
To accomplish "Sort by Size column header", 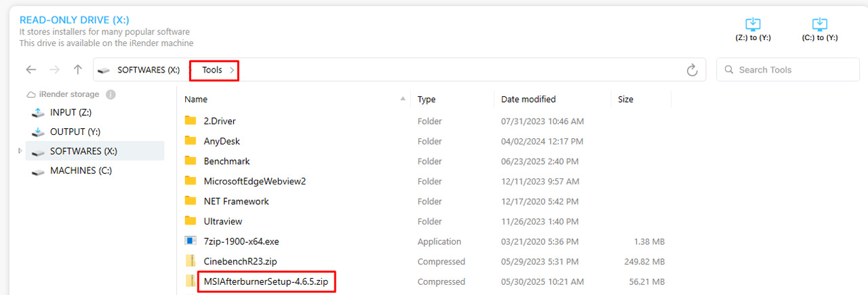I will 625,99.
